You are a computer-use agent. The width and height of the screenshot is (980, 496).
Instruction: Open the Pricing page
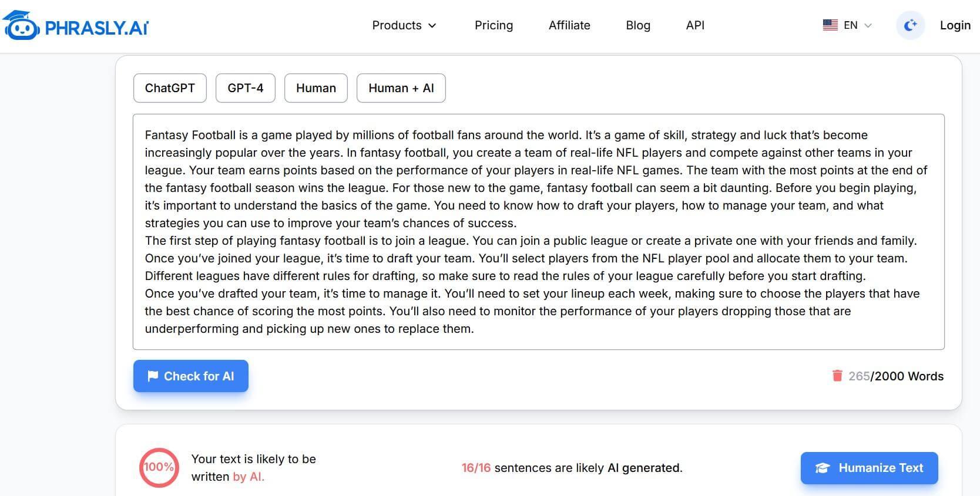click(494, 25)
